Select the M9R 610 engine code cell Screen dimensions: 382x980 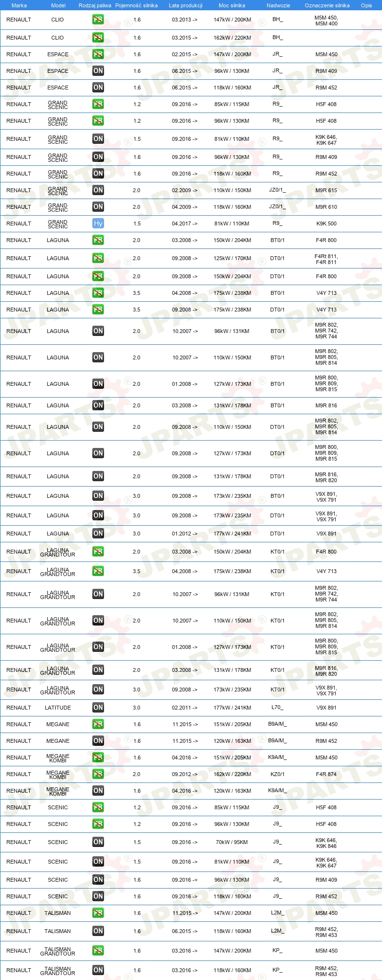click(326, 207)
